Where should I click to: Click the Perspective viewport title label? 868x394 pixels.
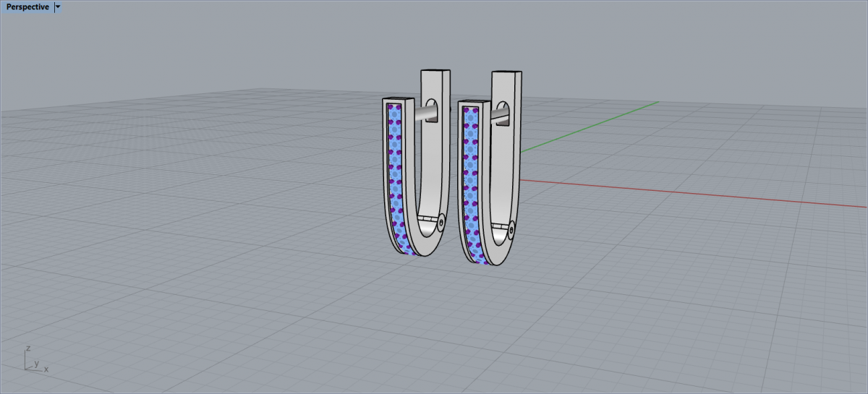click(27, 7)
